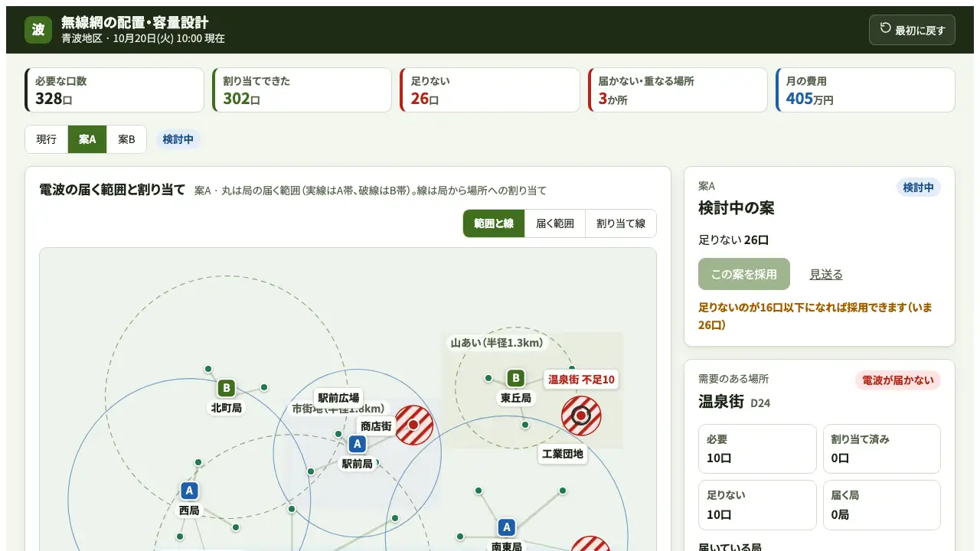The image size is (980, 551).
Task: Click the 届く局 0局 detail cell
Action: pos(882,505)
